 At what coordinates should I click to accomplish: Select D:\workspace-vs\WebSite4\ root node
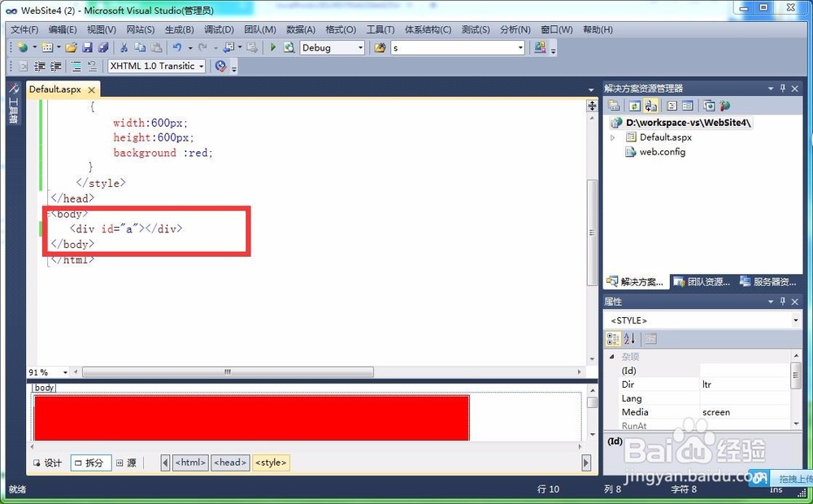681,123
